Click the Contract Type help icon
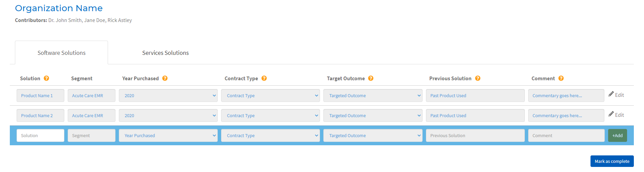This screenshot has height=172, width=644. click(264, 78)
